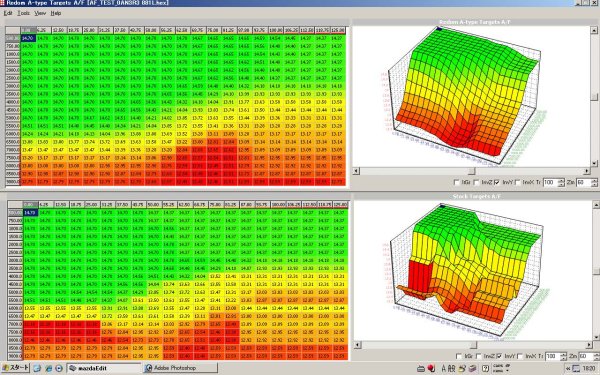Screen dimensions: 600x375
Task: Click the Adobe Photoshop taskbar icon
Action: [148, 368]
